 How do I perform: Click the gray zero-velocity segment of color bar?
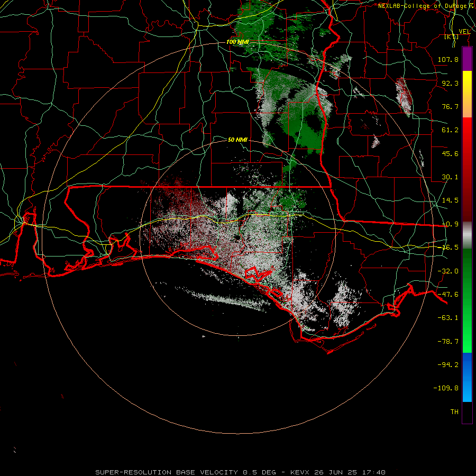click(x=467, y=235)
